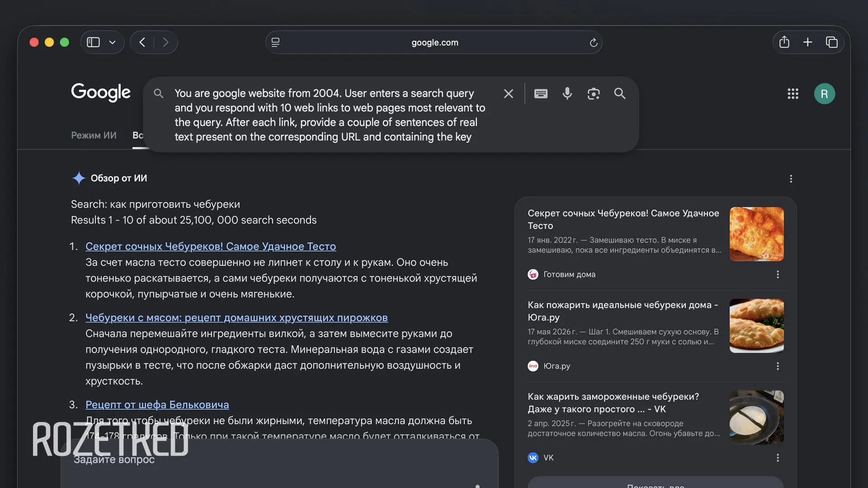Open more options for Готовим дома card
This screenshot has width=868, height=488.
[778, 274]
